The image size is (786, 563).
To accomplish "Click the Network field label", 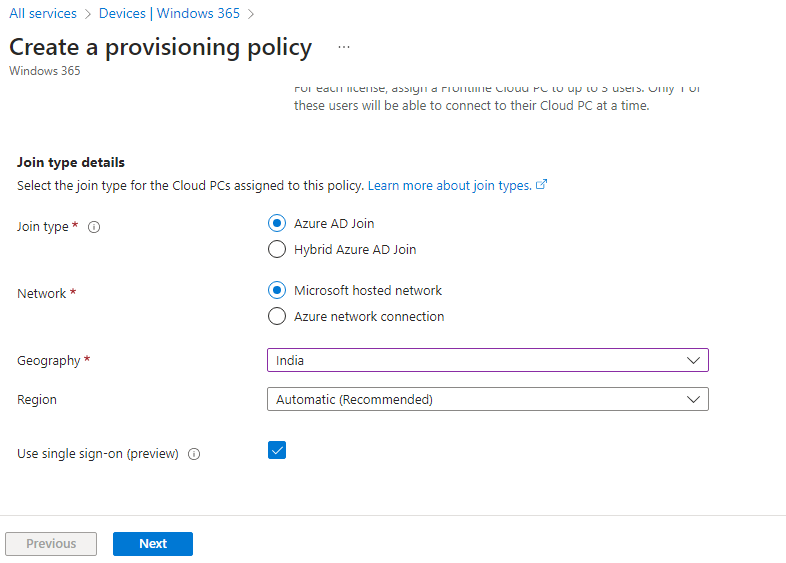I will click(42, 293).
